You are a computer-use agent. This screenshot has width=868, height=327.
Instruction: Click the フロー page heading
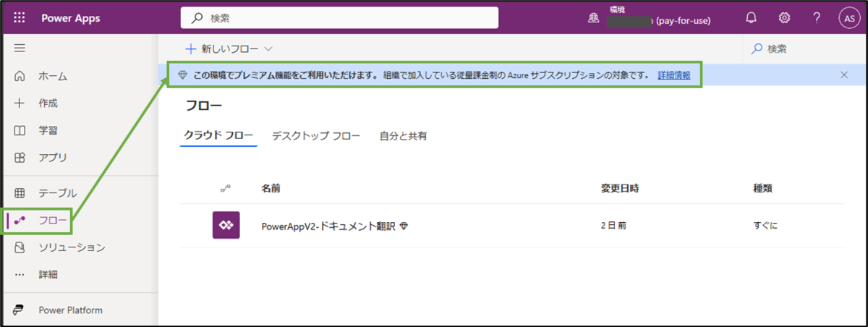(x=204, y=106)
